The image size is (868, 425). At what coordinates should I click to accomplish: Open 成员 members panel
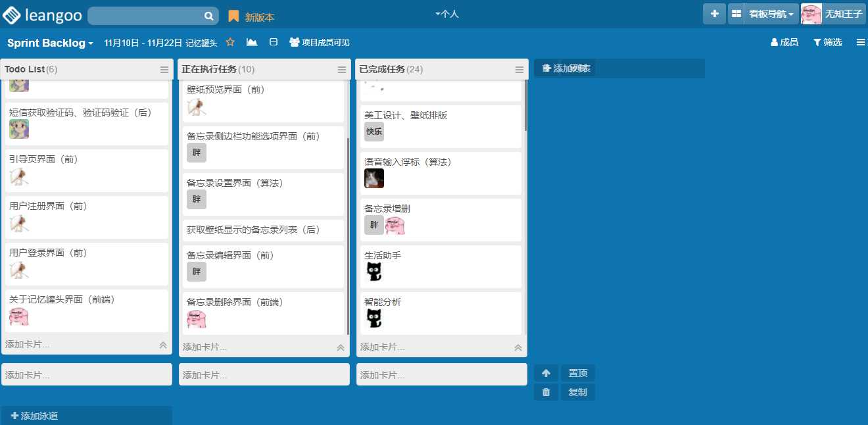point(784,42)
